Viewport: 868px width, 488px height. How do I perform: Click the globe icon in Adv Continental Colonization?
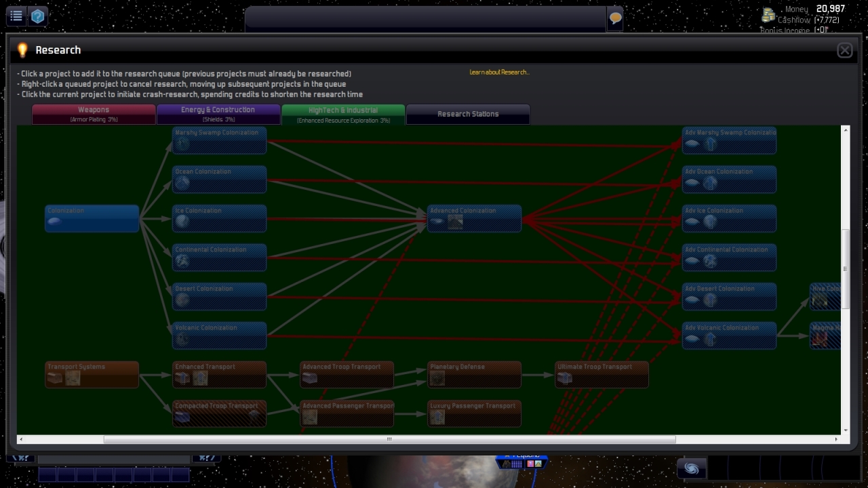[710, 261]
